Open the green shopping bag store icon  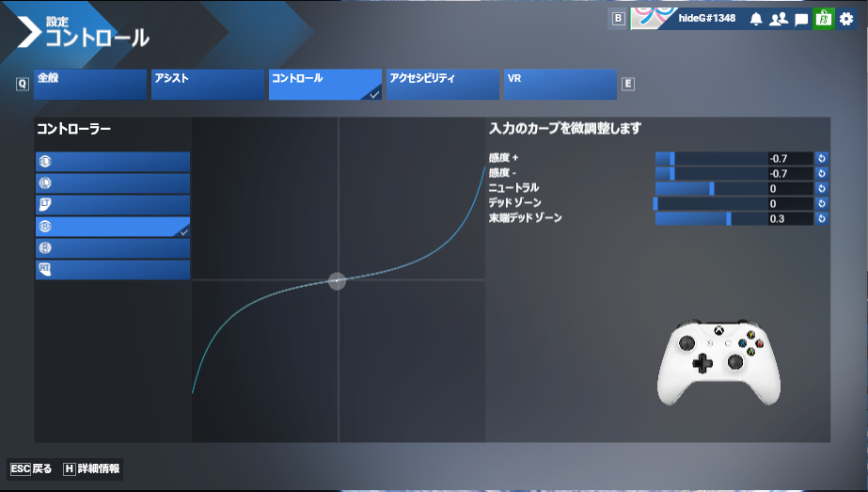(824, 19)
